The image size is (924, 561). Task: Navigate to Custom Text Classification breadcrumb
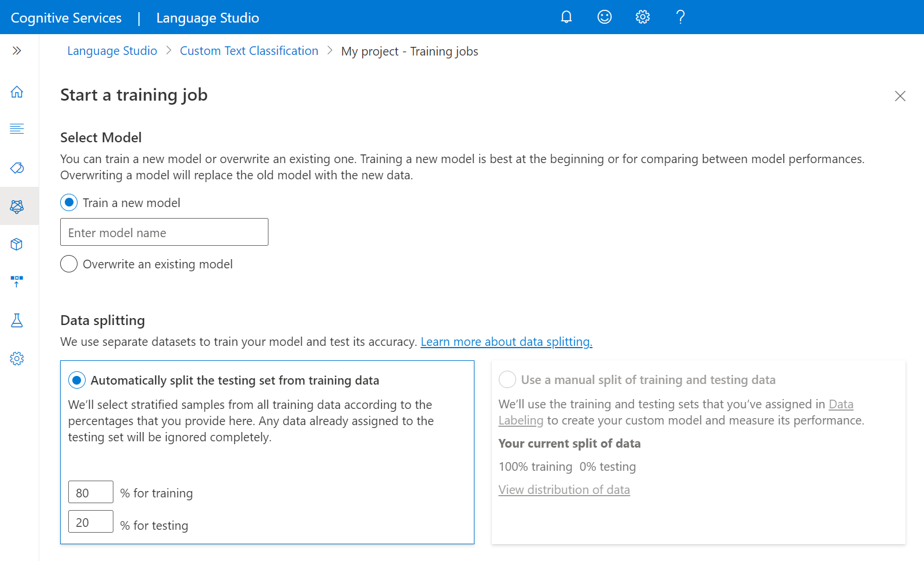(249, 51)
